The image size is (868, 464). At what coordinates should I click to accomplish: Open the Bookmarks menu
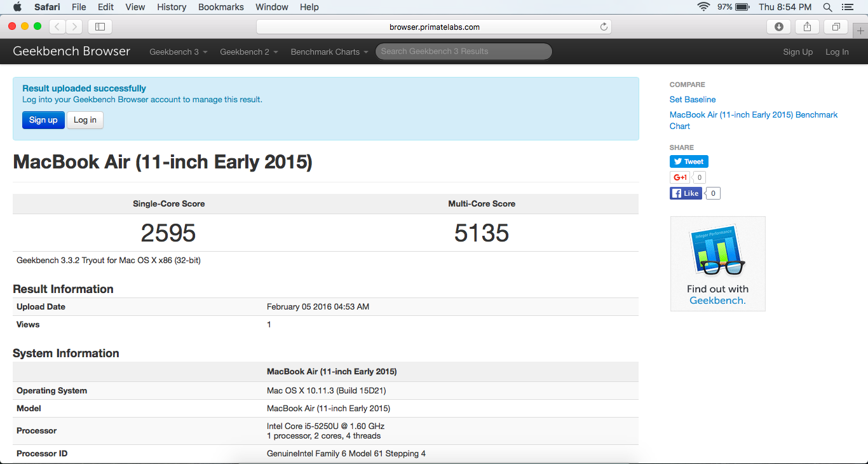[x=221, y=7]
